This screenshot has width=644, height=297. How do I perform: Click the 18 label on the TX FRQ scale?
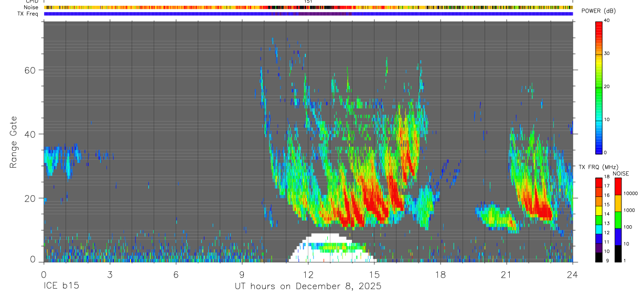click(x=607, y=177)
